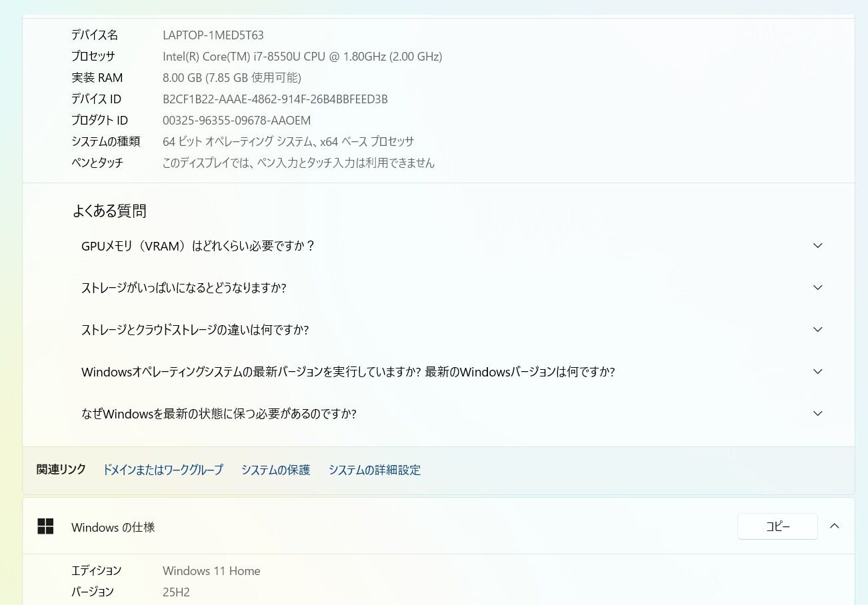
Task: Select the product ID 00325-96355-09678-AAOEM
Action: click(x=237, y=121)
